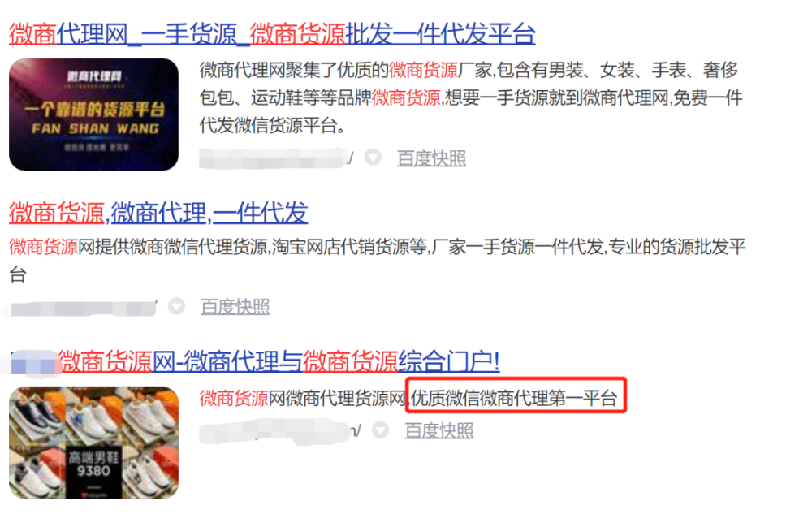
Task: Open the sneaker shoes thumbnail image
Action: pos(93,443)
